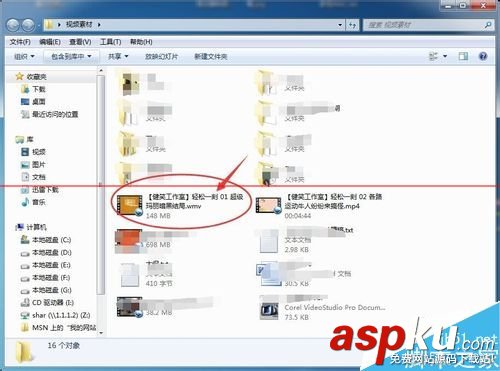Open the blue Help question icon

point(483,56)
